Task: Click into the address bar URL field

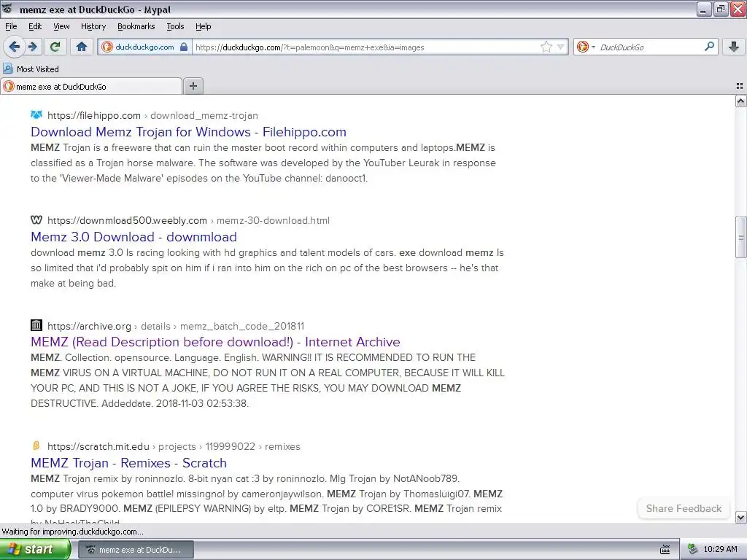Action: coord(365,47)
